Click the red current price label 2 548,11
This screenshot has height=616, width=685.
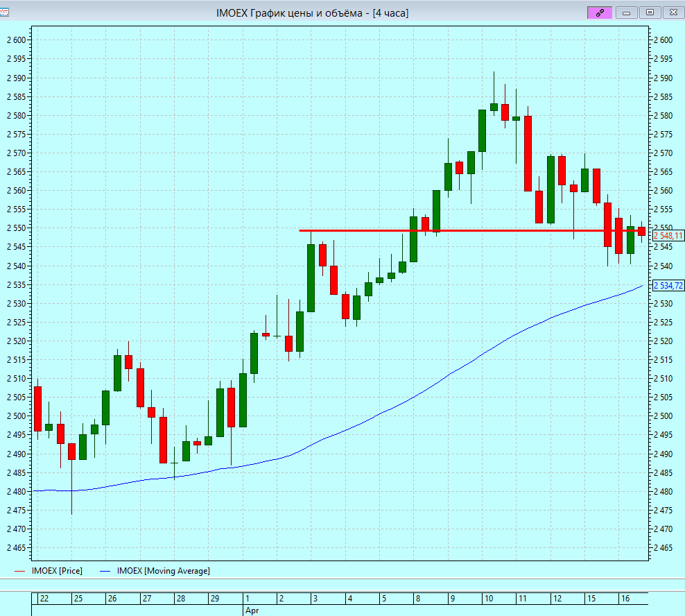coord(668,236)
